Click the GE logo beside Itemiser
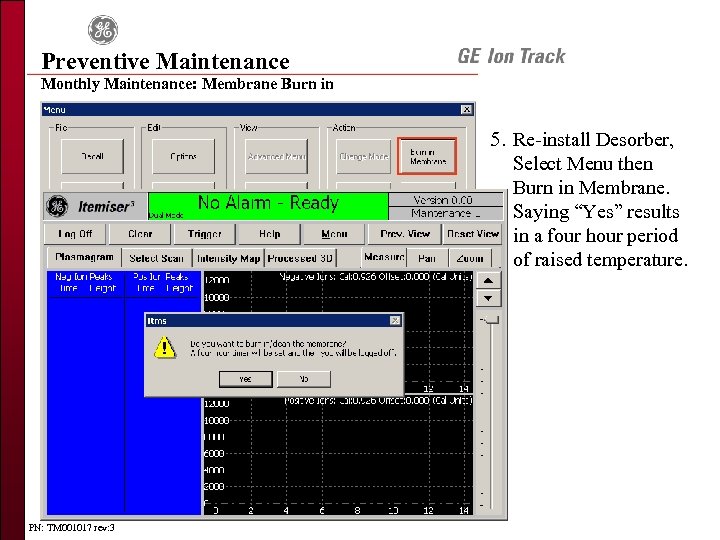This screenshot has width=720, height=540. click(x=57, y=206)
